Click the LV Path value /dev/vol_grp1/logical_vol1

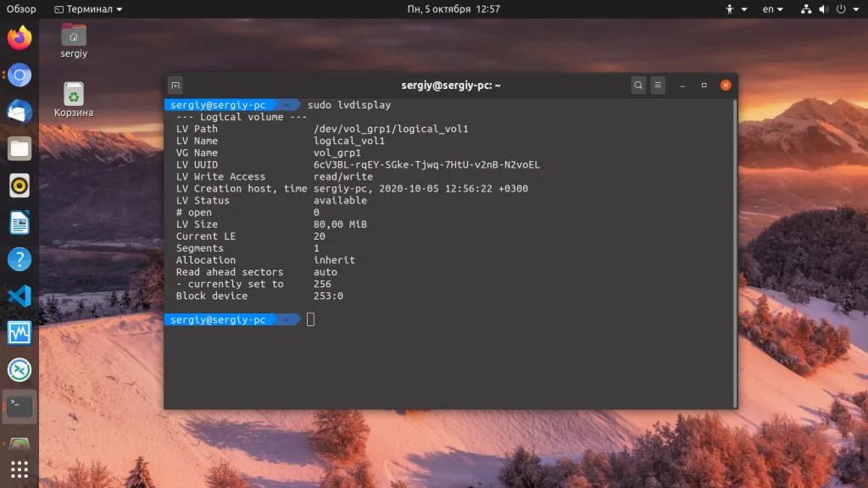(x=391, y=129)
